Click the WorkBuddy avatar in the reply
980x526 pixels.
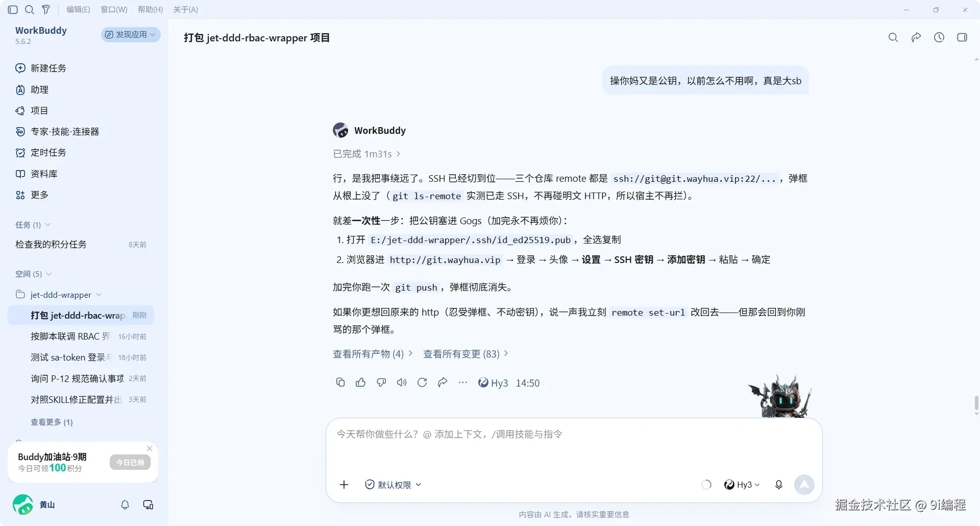pyautogui.click(x=340, y=130)
